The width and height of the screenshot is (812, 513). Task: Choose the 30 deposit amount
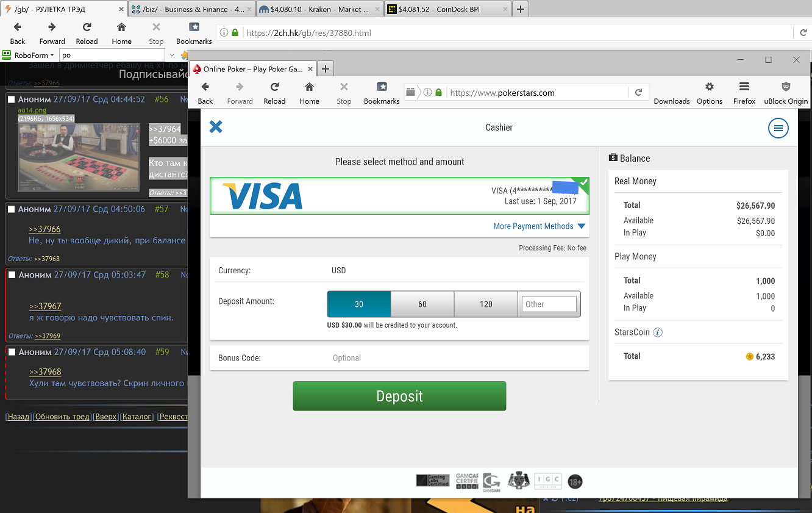359,304
